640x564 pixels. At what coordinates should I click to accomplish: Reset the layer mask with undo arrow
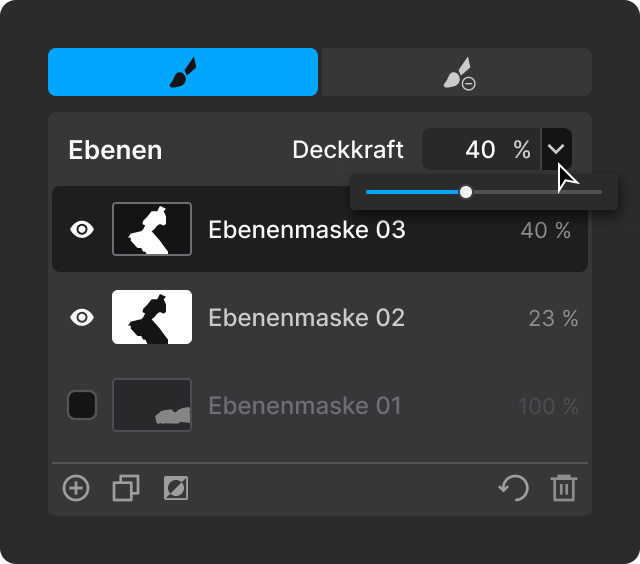514,488
